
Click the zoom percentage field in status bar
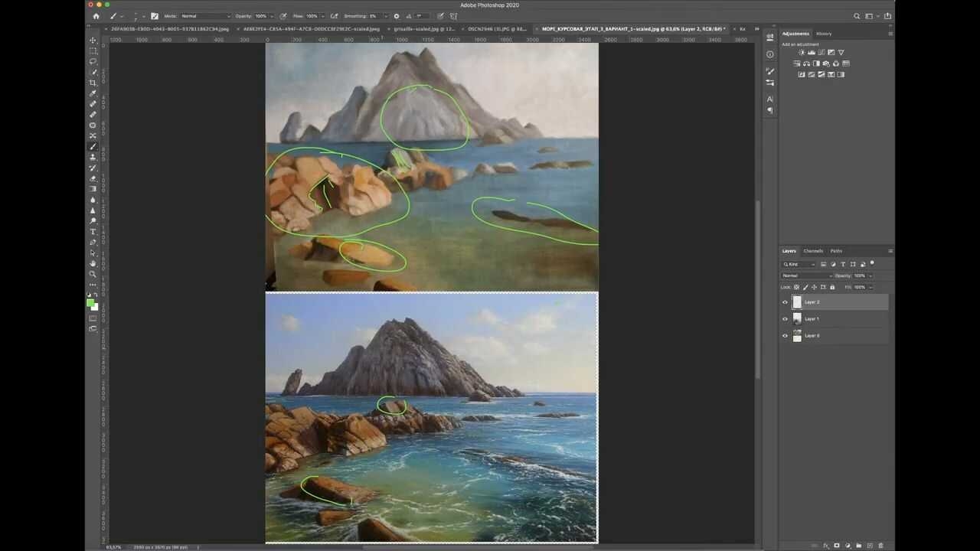pos(113,547)
